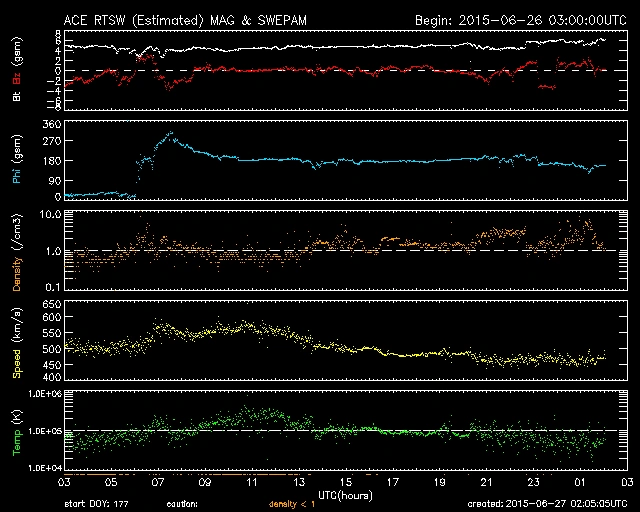640x512 pixels.
Task: Click the "400" tick on Speed axis
Action: click(x=52, y=377)
